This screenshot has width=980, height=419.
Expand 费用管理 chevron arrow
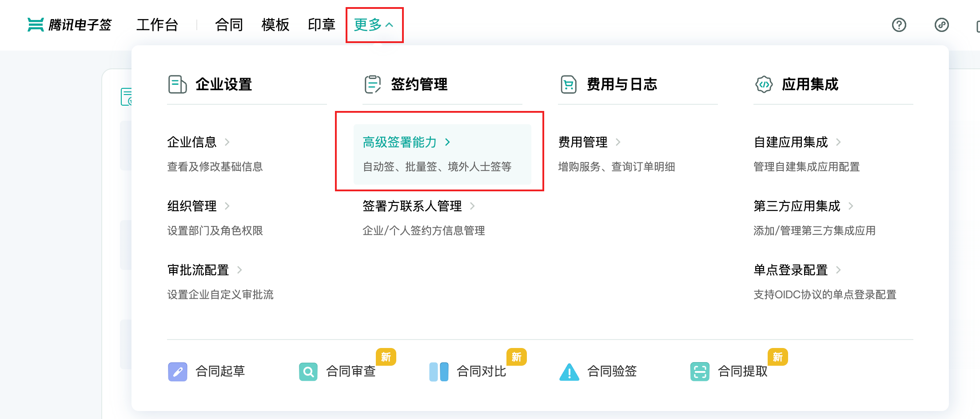point(618,142)
